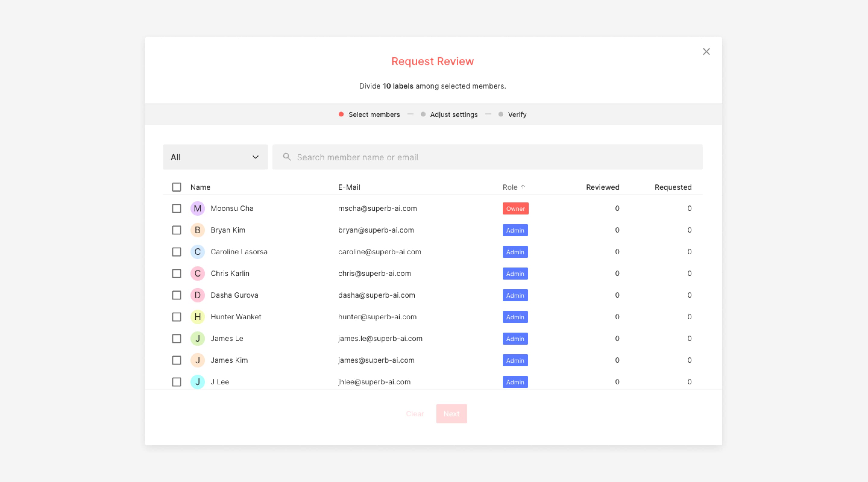
Task: Click email hunter@superb-ai.com
Action: (x=377, y=317)
